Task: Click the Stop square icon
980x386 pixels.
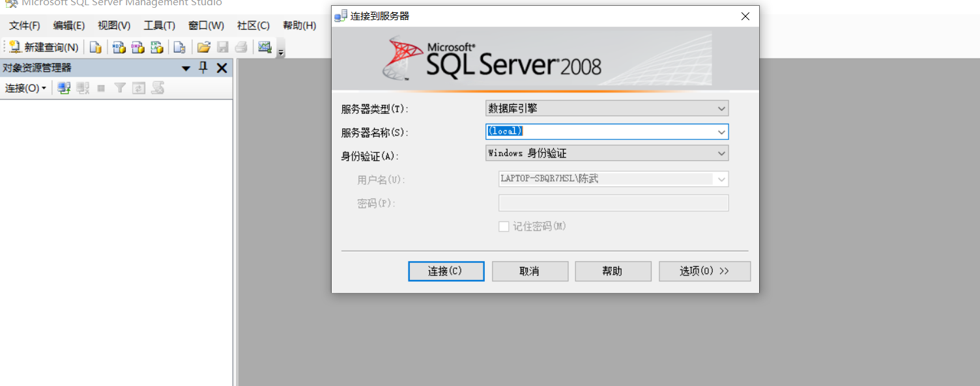Action: pos(101,88)
